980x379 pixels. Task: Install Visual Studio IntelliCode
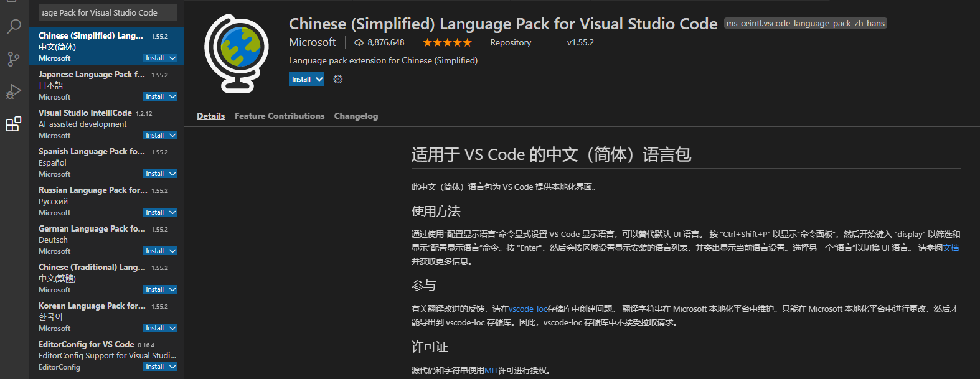coord(154,135)
